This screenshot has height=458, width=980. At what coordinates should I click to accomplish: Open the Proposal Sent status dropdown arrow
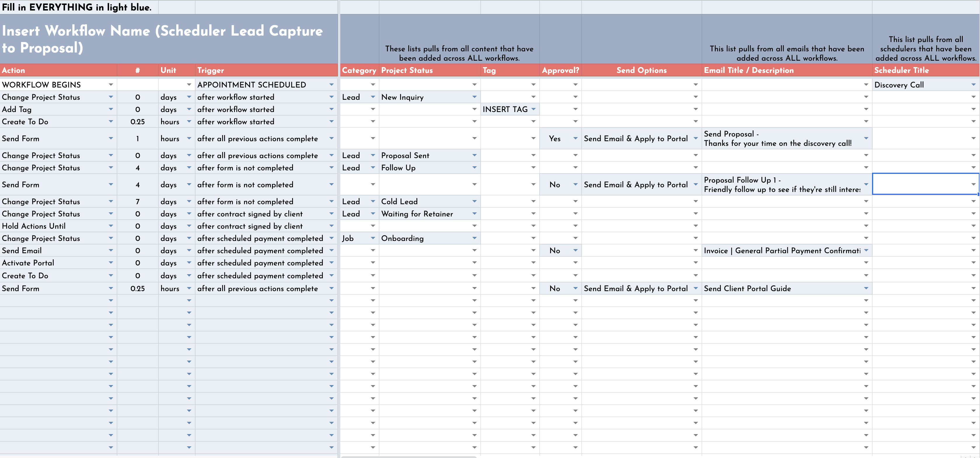click(475, 155)
